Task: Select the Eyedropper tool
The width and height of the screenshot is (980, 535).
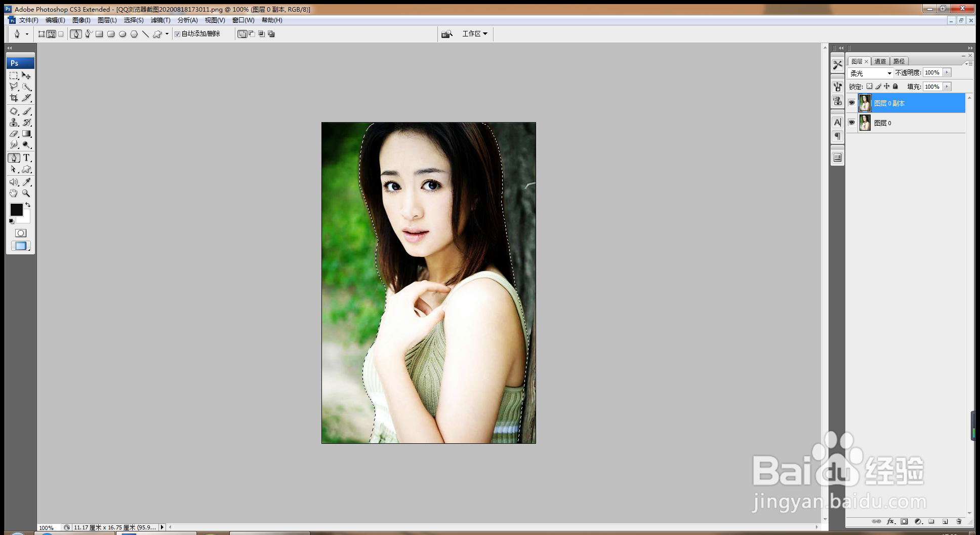Action: pos(26,182)
